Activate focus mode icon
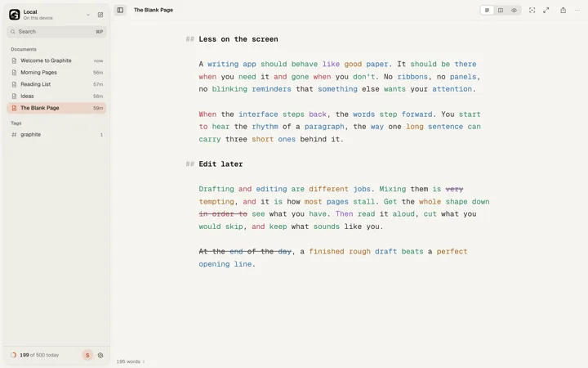This screenshot has height=368, width=588. coord(532,10)
